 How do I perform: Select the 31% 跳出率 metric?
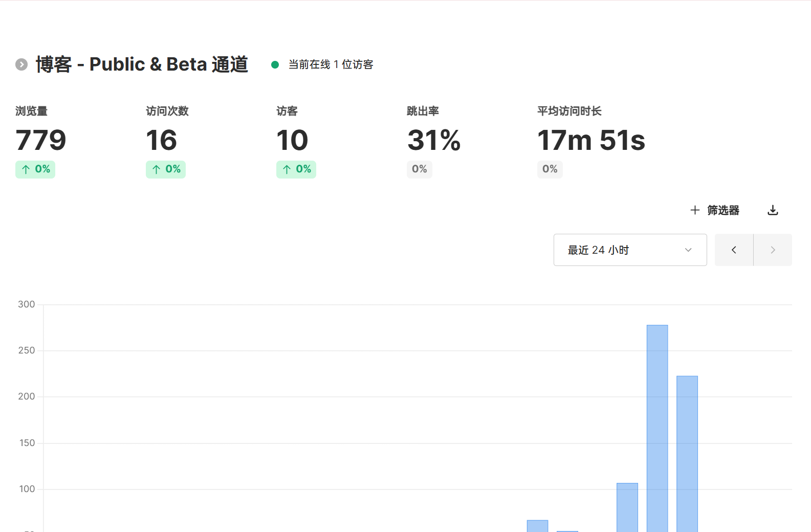point(433,140)
